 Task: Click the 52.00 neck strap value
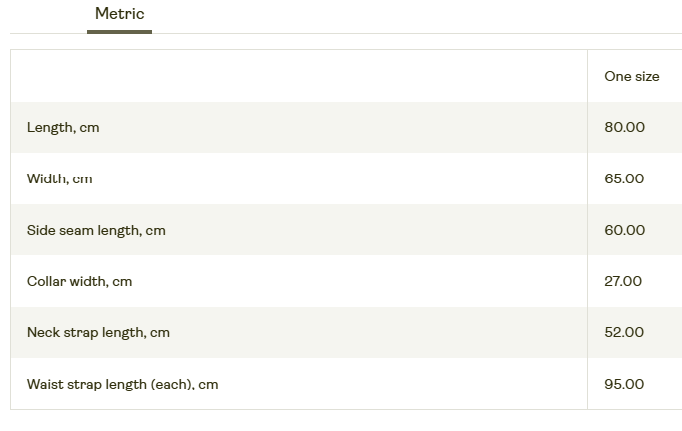(x=624, y=333)
